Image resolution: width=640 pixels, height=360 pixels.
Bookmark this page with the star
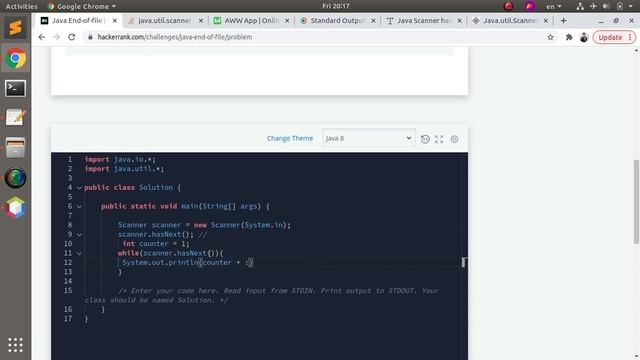pos(550,37)
